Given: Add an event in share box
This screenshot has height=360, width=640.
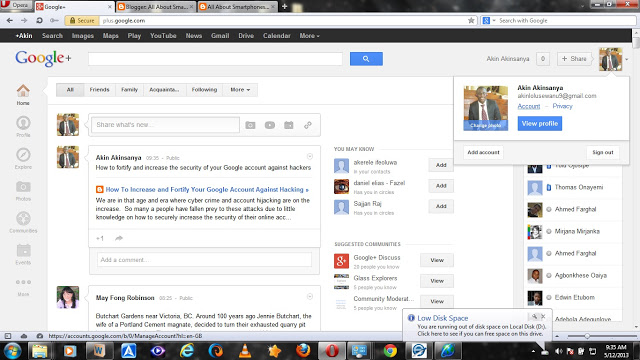Looking at the screenshot, I should pos(289,125).
